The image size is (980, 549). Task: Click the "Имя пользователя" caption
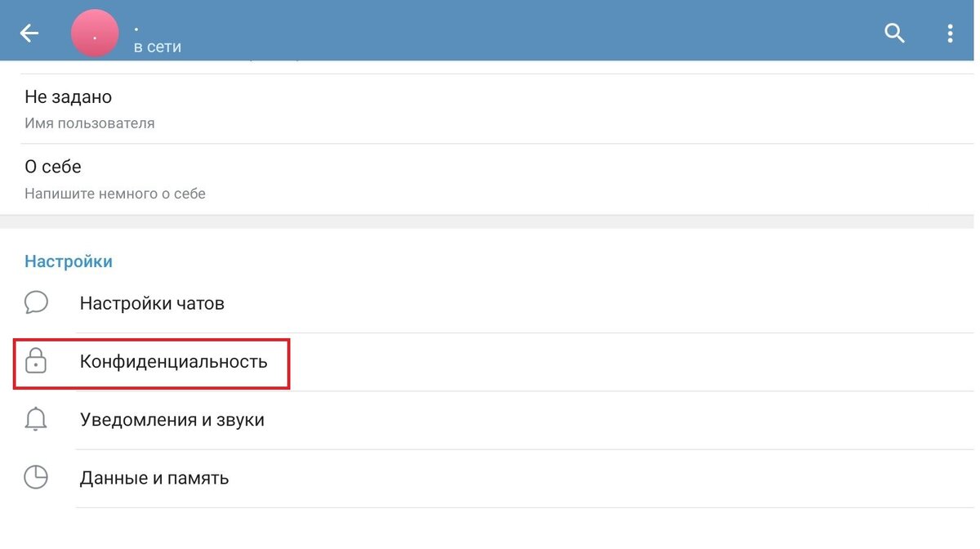(x=90, y=123)
